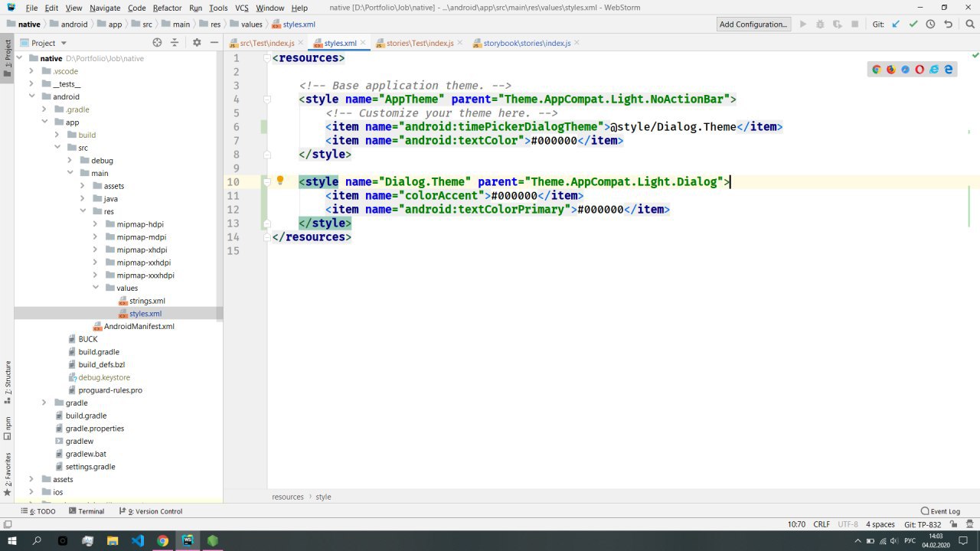Hide the Project panel minus icon
The image size is (980, 551).
(214, 43)
